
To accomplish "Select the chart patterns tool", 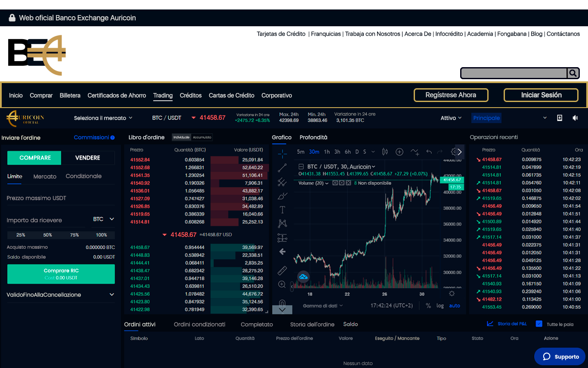I will 282,223.
